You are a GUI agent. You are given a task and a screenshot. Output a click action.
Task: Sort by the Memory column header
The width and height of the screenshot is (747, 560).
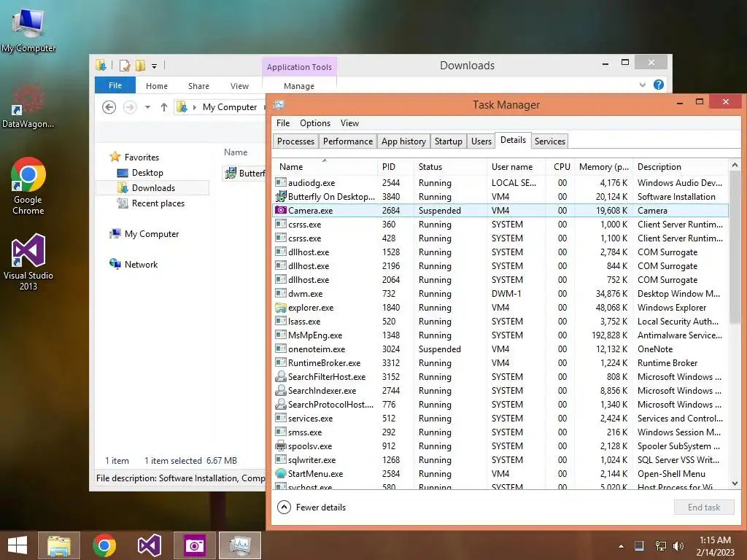(603, 167)
